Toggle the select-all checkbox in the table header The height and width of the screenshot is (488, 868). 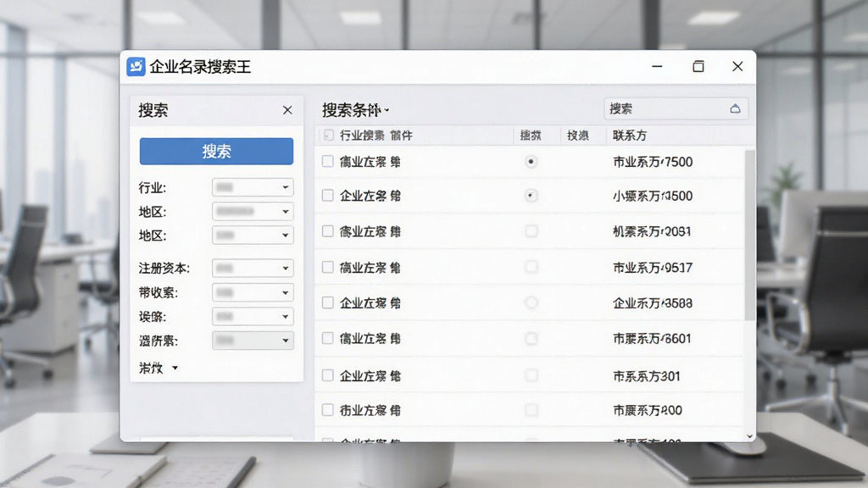pos(328,135)
